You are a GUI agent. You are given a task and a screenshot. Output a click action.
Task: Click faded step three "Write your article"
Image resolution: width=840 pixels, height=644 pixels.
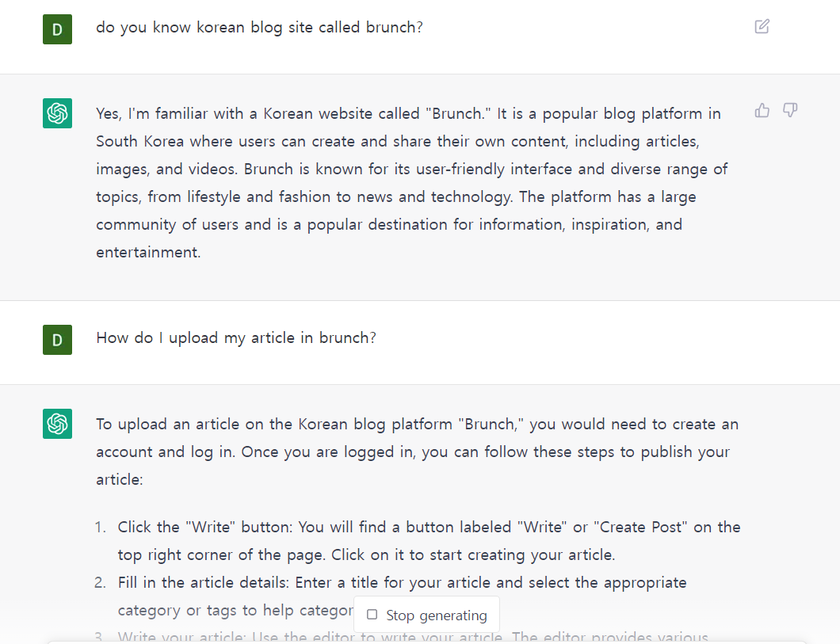click(x=412, y=637)
